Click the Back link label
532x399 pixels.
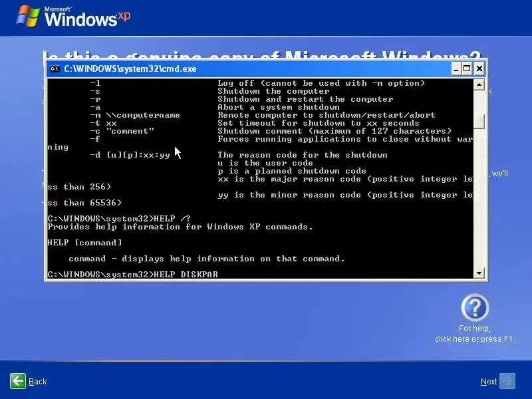pyautogui.click(x=38, y=382)
